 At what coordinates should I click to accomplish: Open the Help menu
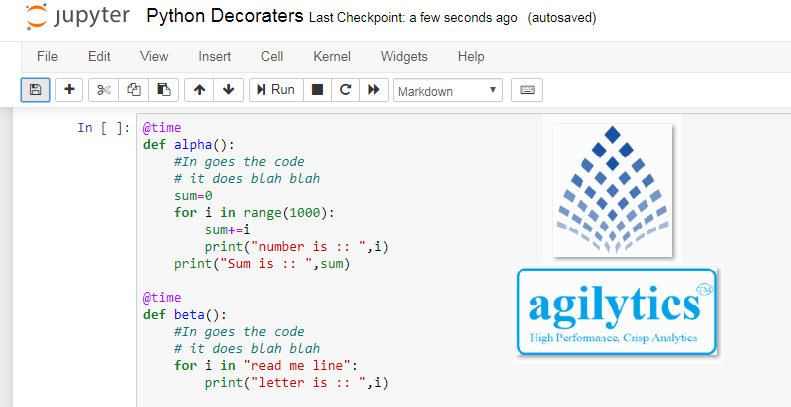click(x=471, y=56)
